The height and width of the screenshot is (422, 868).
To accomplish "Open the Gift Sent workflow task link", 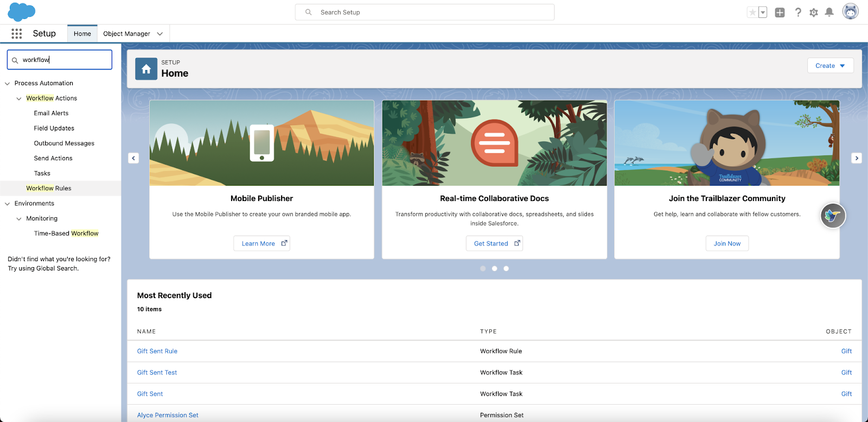I will [150, 394].
